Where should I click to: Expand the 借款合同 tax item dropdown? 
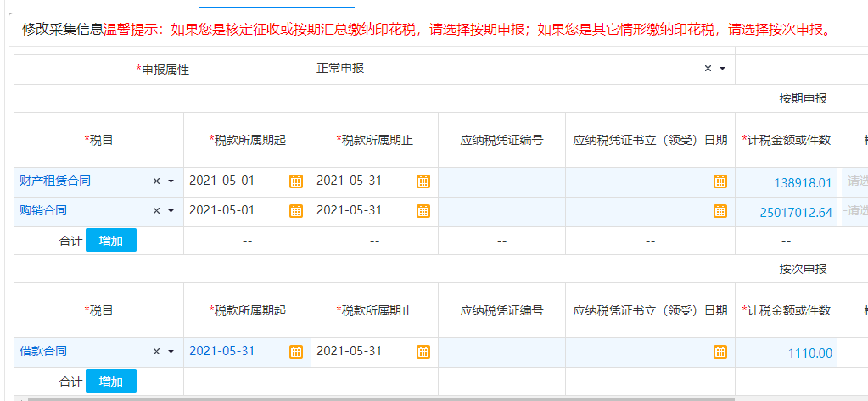pyautogui.click(x=171, y=352)
